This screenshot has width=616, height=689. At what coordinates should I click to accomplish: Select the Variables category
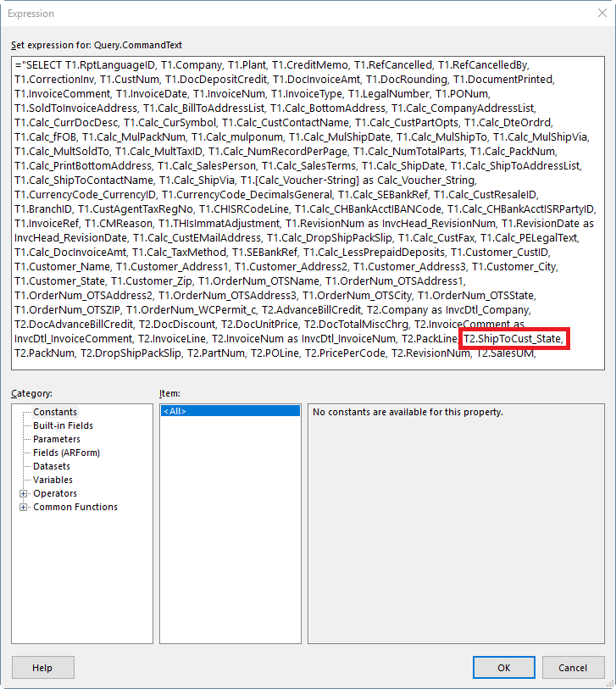pyautogui.click(x=53, y=480)
